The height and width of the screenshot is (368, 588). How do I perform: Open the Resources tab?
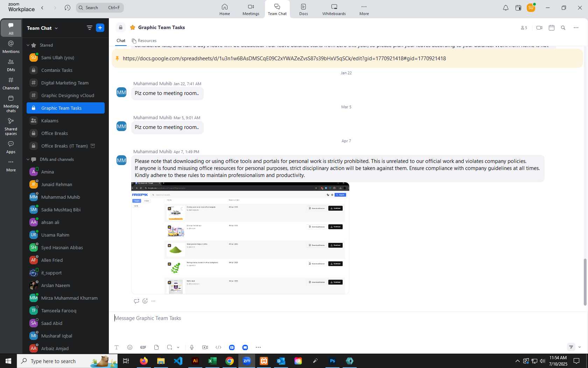pos(144,41)
